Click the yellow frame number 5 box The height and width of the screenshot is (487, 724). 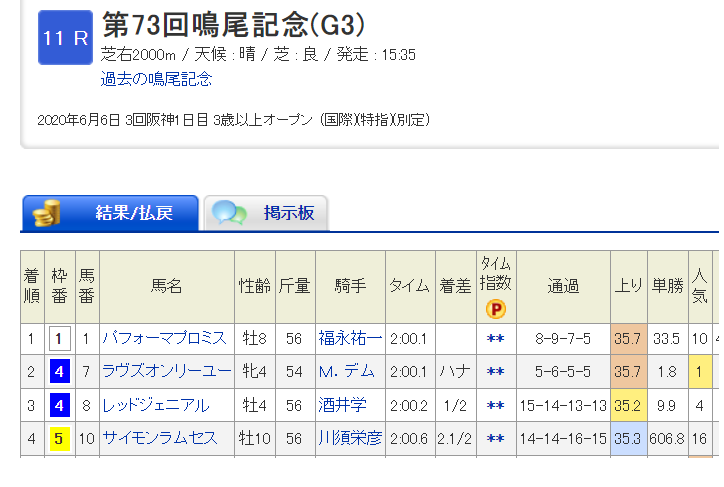click(x=60, y=438)
